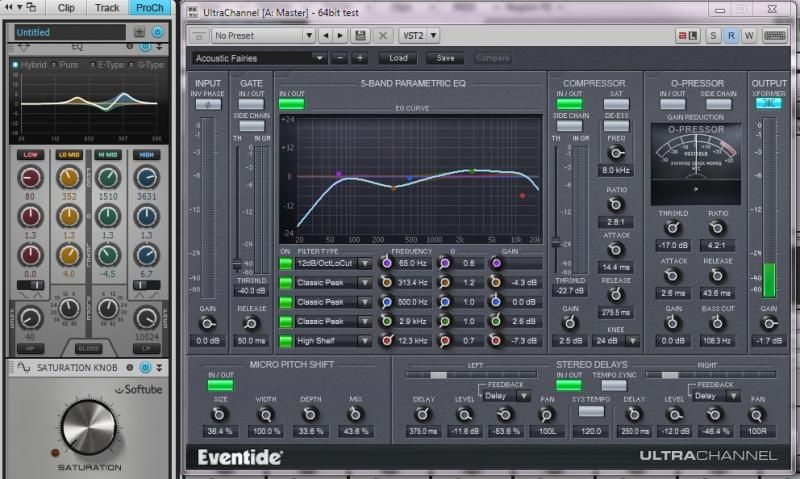The image size is (800, 479).
Task: Select the Pure EQ mode radio button
Action: pos(54,65)
